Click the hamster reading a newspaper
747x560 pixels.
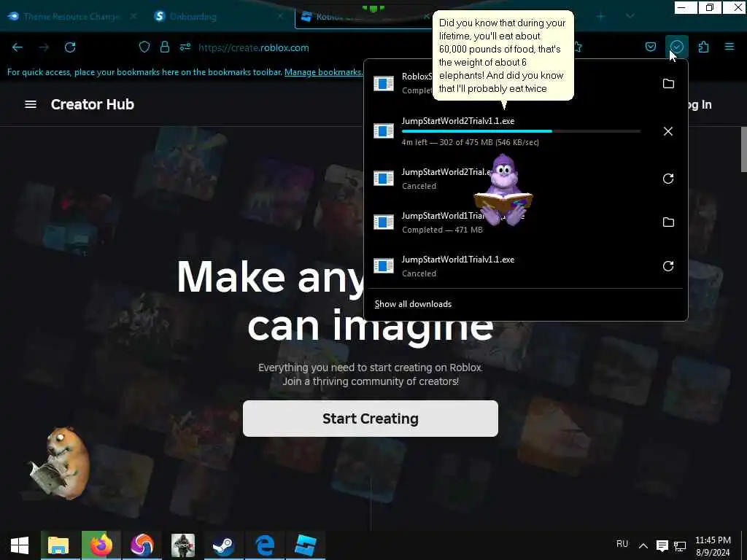click(60, 463)
